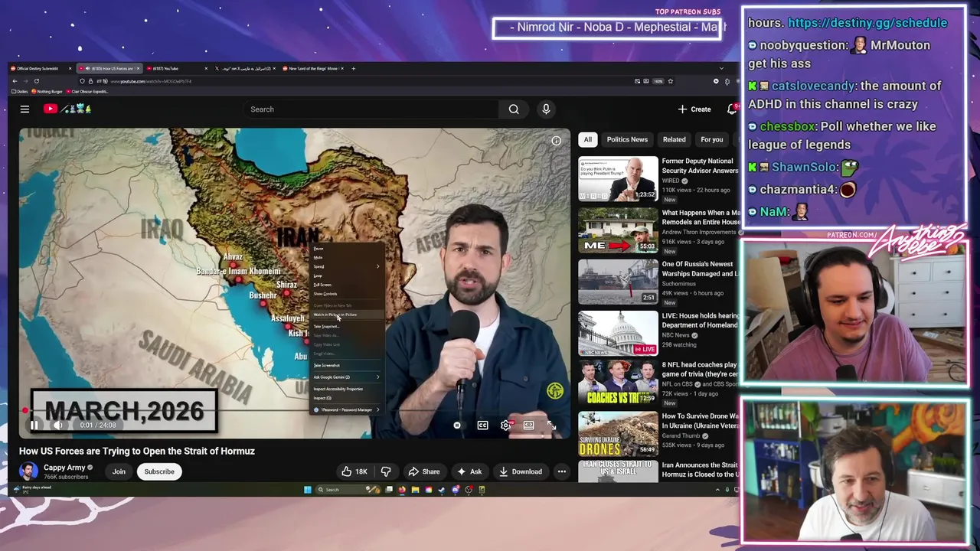Screen dimensions: 980x551
Task: Switch to theater mode
Action: pos(528,425)
